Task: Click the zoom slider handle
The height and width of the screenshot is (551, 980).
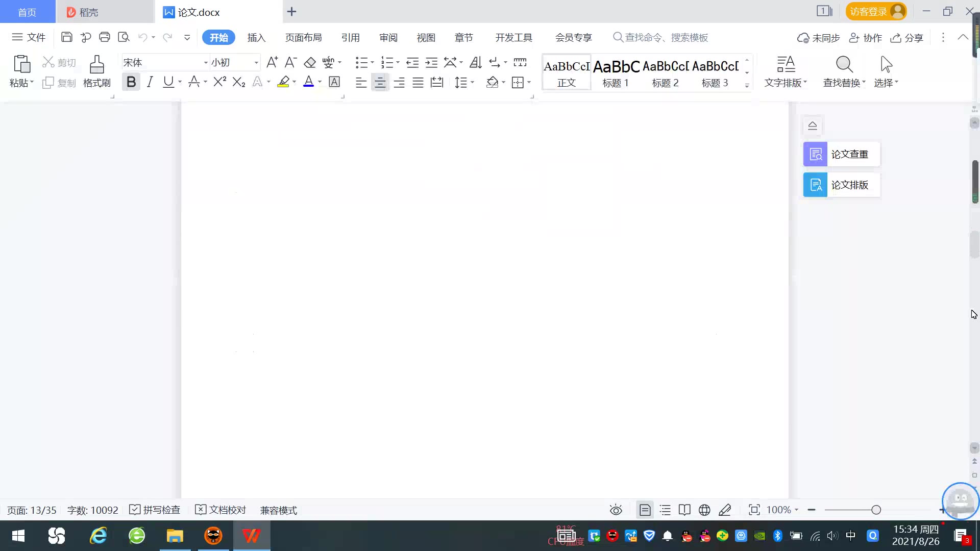Action: [x=876, y=510]
